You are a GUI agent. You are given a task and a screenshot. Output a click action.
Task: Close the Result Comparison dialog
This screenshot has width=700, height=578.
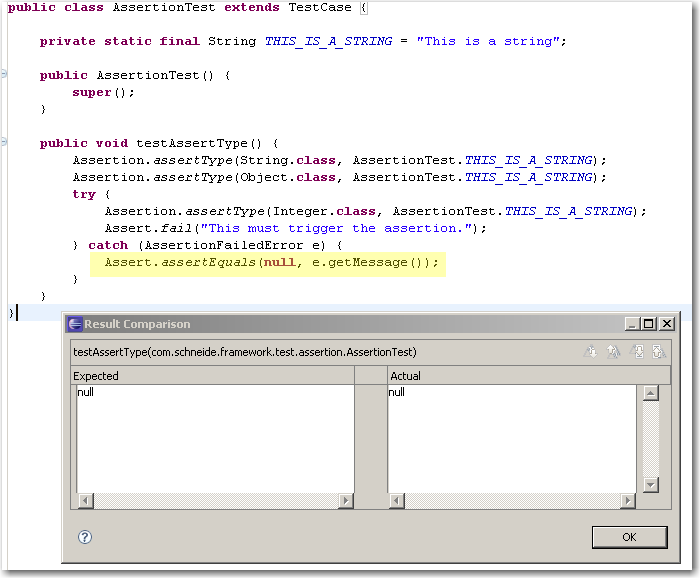[666, 324]
